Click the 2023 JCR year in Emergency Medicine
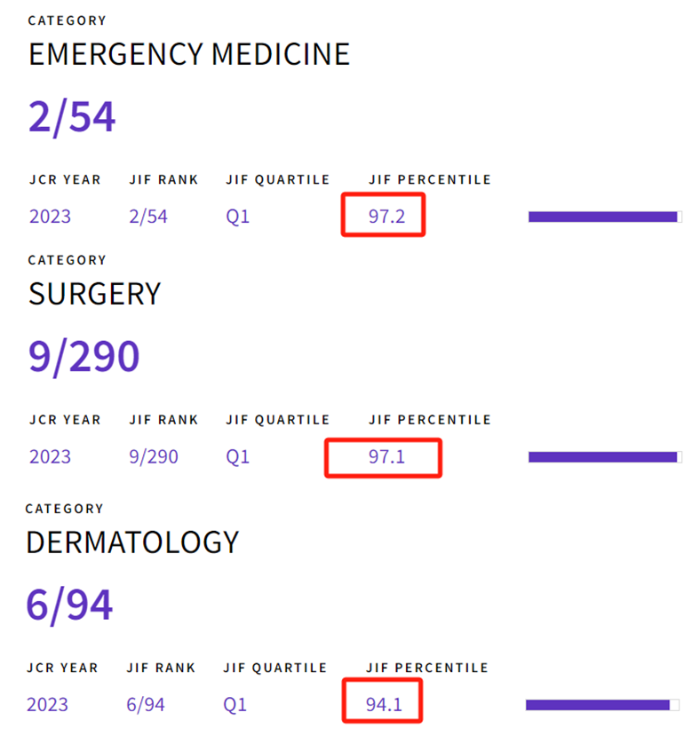The width and height of the screenshot is (700, 736). (51, 217)
